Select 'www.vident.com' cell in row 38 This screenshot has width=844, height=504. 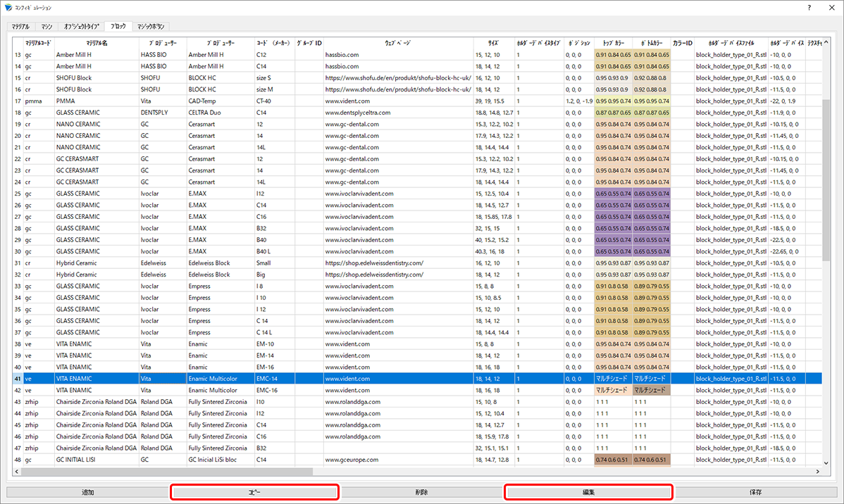pos(398,344)
